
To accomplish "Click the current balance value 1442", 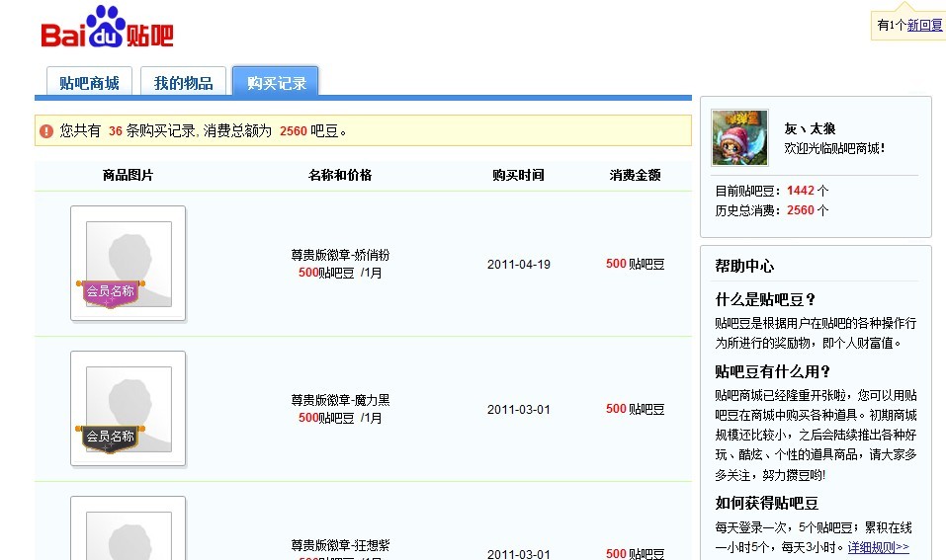I will [x=801, y=191].
